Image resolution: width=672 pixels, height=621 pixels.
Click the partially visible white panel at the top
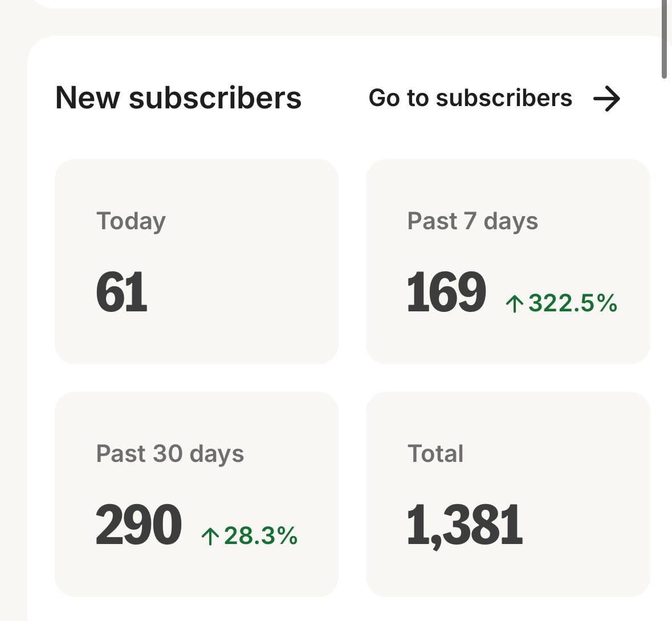(342, 3)
